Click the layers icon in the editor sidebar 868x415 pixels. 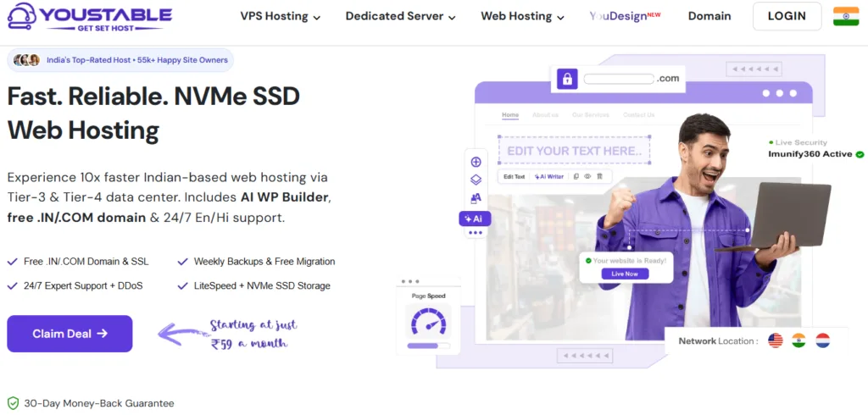476,180
